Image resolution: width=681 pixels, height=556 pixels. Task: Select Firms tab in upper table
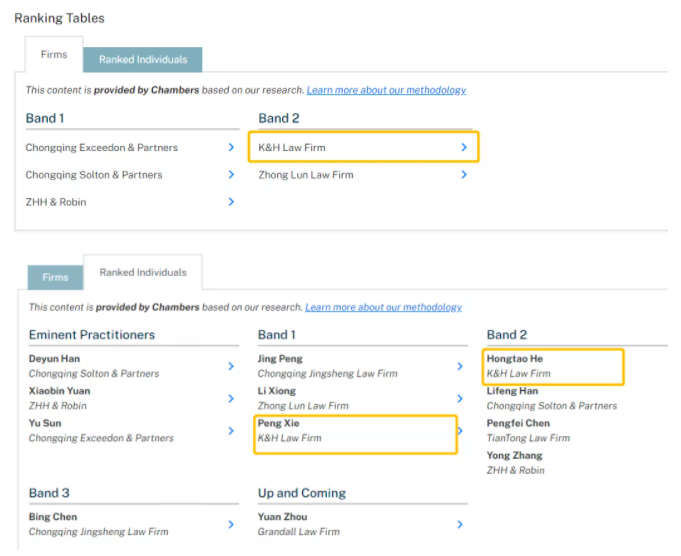(x=54, y=54)
